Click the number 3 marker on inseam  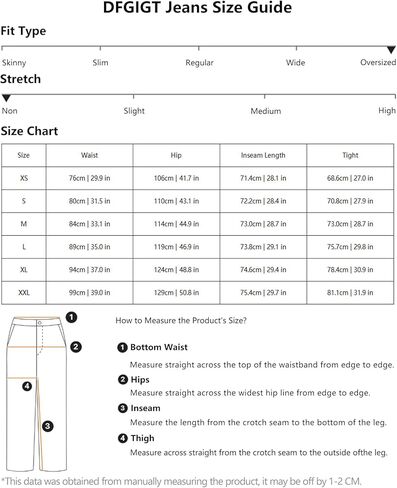[48, 426]
